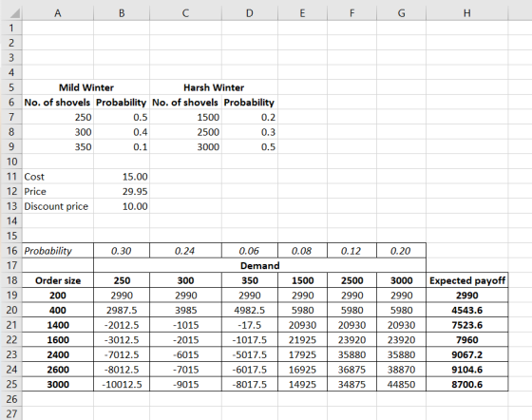Select payoff cell -17.5
This screenshot has height=420, width=532.
click(249, 325)
